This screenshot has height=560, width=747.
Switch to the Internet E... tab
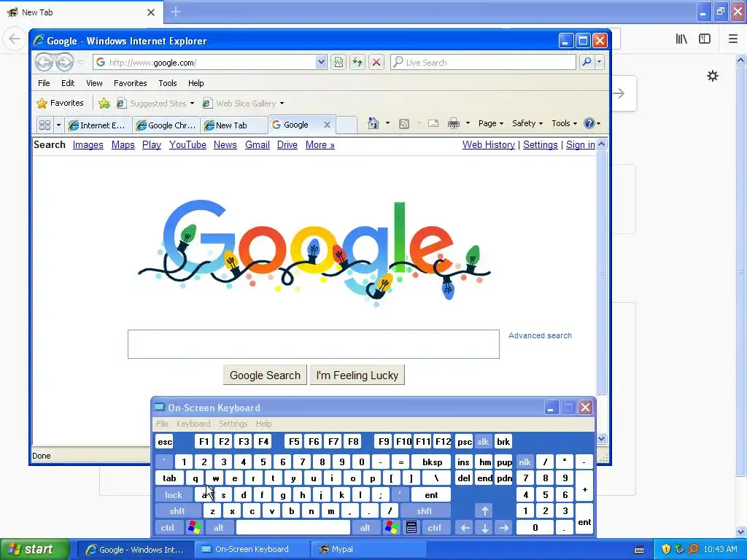(x=98, y=125)
